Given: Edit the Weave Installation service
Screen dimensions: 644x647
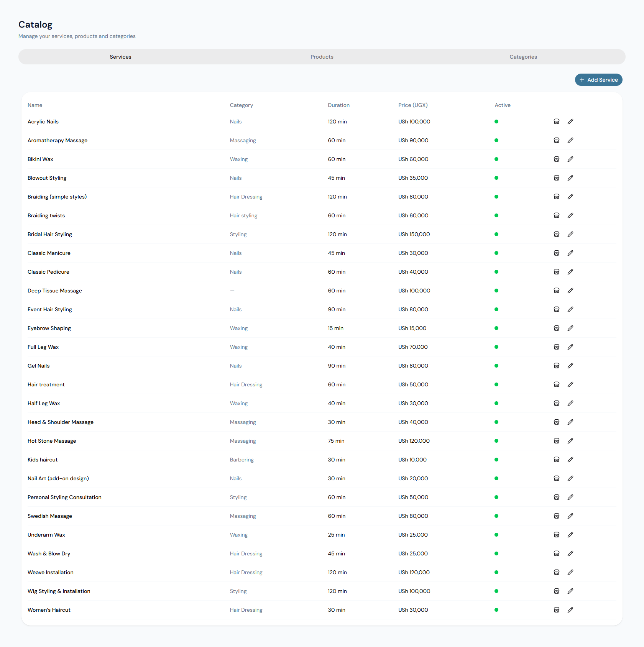Looking at the screenshot, I should (x=570, y=572).
